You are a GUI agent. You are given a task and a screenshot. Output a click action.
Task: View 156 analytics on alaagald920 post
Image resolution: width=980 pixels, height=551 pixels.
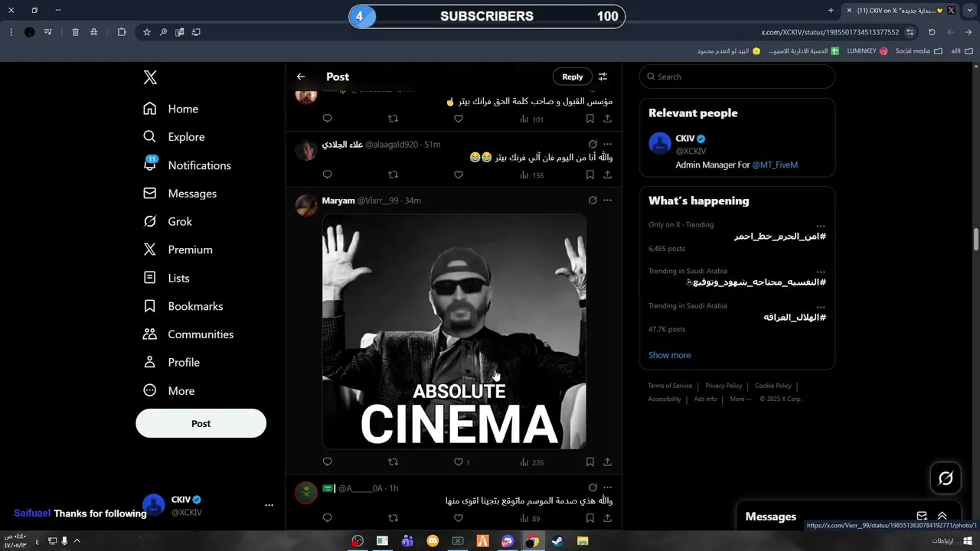click(531, 174)
